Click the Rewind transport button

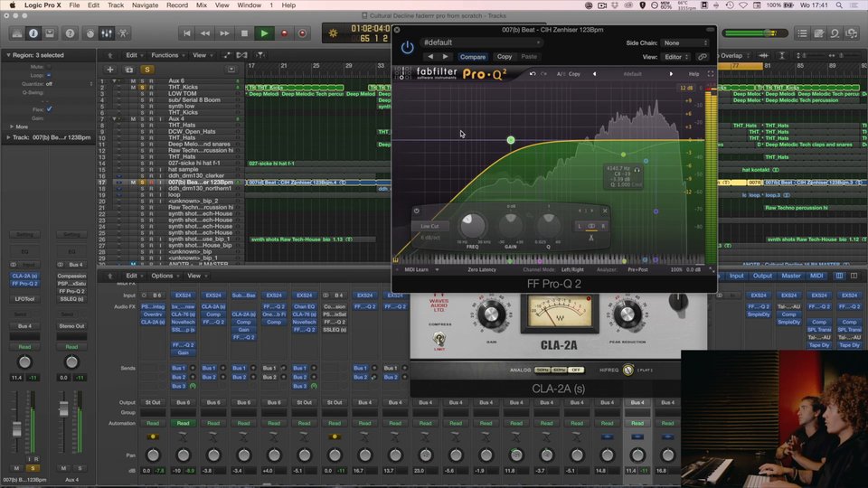coord(205,33)
